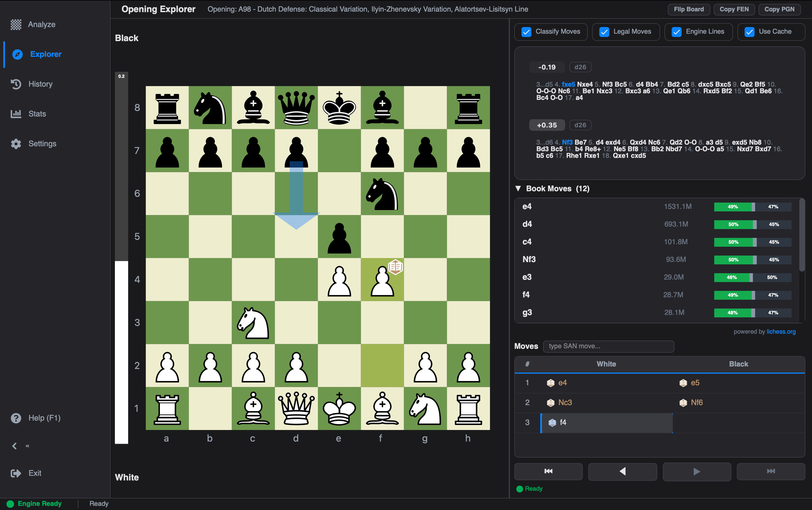Select Nf3 row in Book Moves
812x510 pixels.
pyautogui.click(x=657, y=260)
